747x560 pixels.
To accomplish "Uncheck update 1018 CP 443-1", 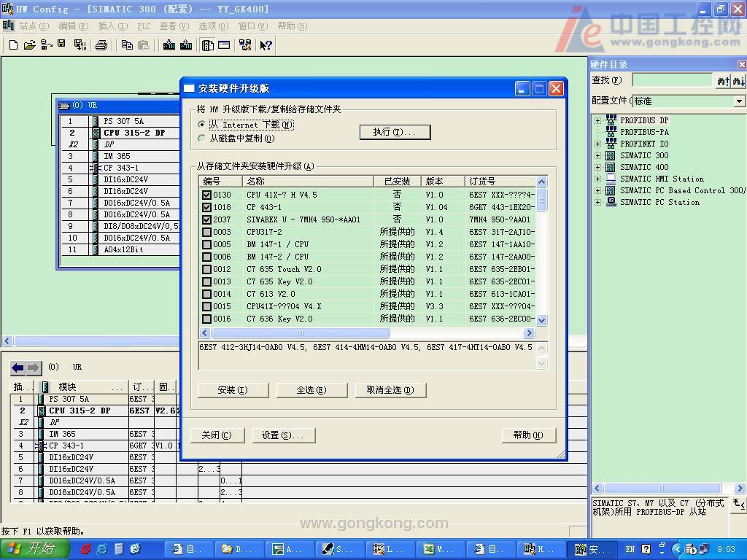I will click(x=206, y=207).
